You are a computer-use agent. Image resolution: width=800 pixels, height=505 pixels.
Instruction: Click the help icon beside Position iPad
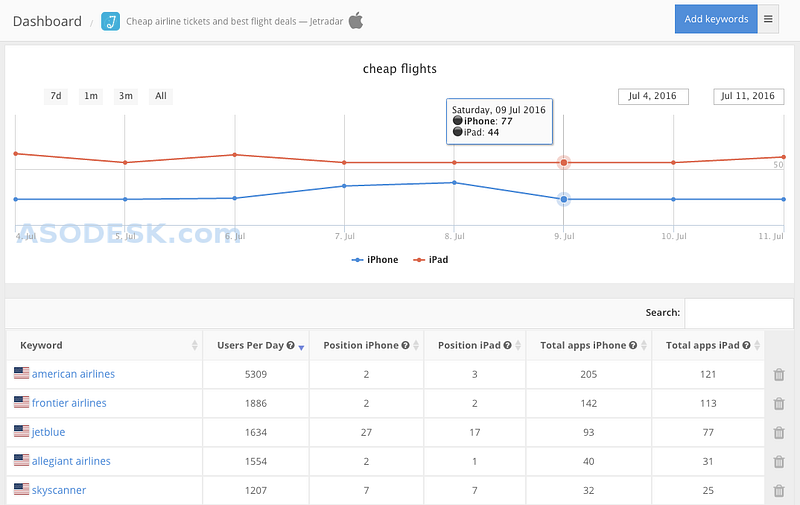coord(508,345)
